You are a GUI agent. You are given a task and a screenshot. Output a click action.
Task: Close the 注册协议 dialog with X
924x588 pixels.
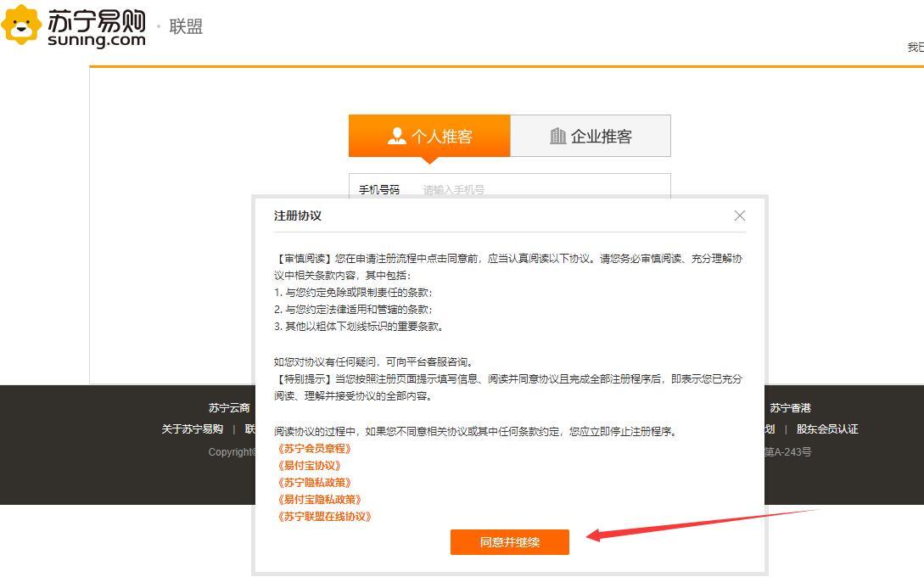click(740, 216)
